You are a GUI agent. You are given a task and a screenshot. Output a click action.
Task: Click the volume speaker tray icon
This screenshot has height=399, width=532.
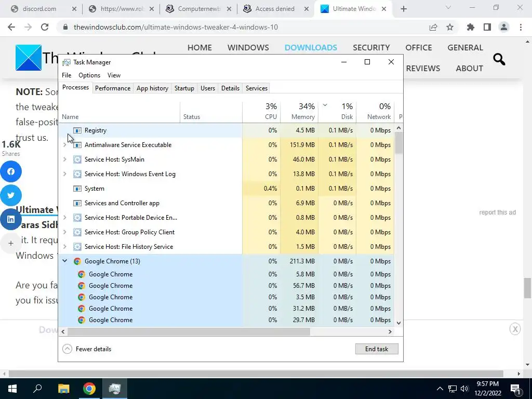tap(464, 389)
